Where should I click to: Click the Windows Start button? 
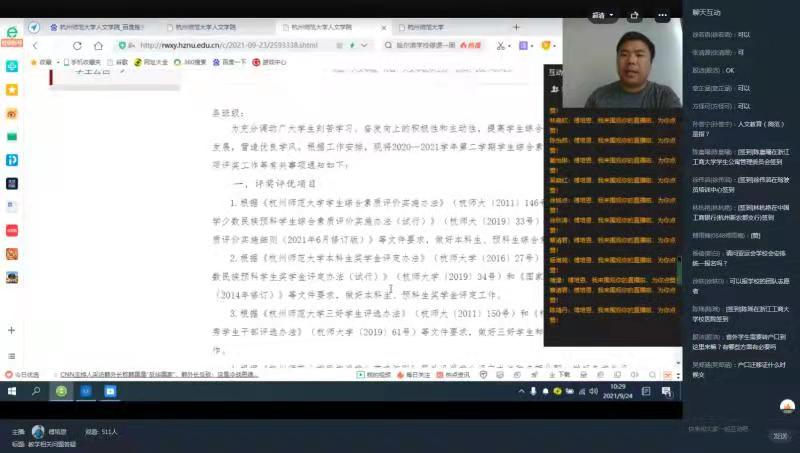pyautogui.click(x=11, y=392)
